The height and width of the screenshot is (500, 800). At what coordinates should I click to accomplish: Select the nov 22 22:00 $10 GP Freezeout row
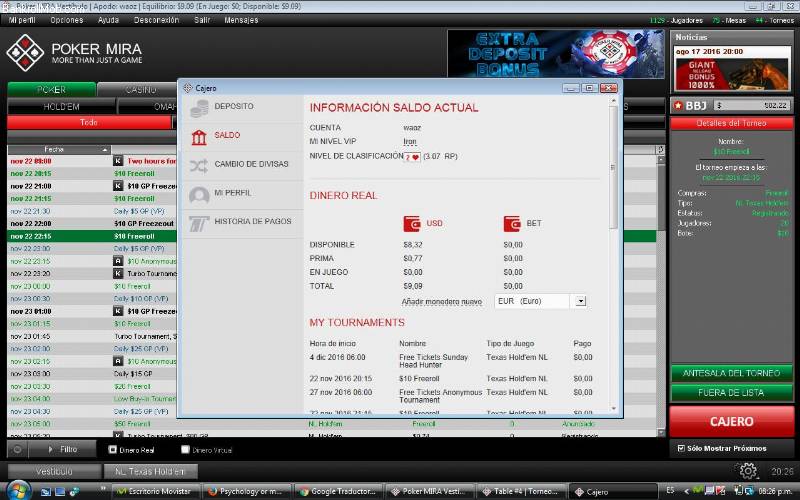[92, 223]
